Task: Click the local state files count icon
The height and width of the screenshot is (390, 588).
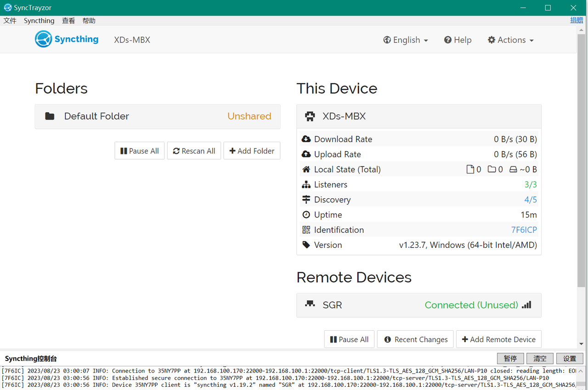Action: 470,169
